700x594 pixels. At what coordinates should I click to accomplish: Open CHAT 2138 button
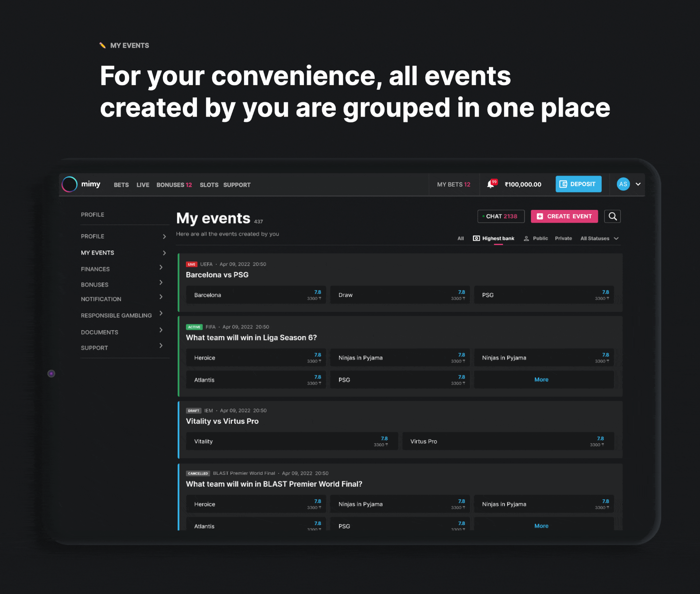[501, 216]
